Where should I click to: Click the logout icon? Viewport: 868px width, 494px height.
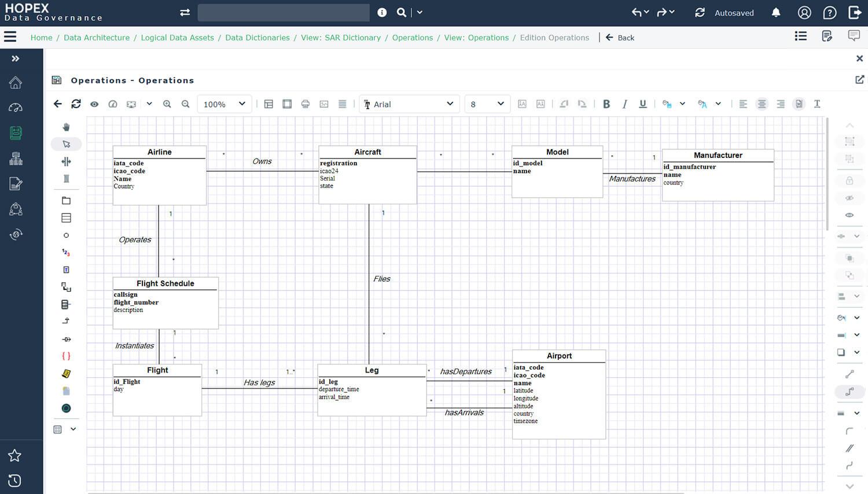855,12
